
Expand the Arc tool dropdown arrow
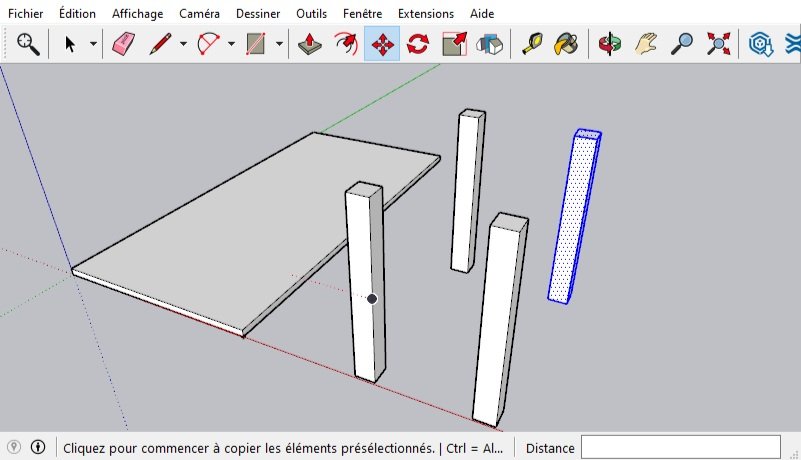231,44
